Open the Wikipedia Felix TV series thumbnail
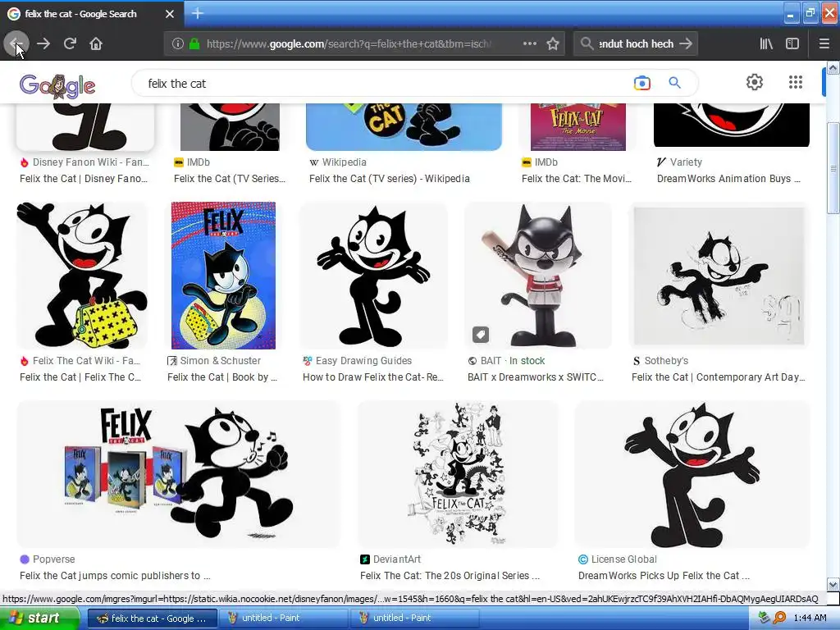The height and width of the screenshot is (630, 840). click(x=404, y=127)
